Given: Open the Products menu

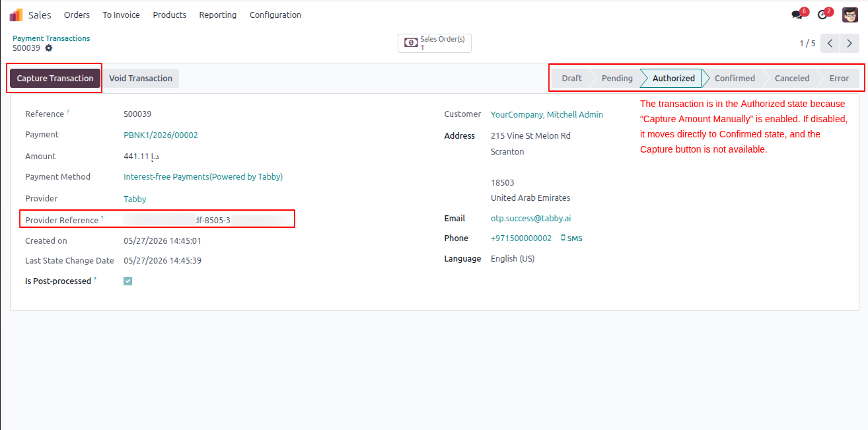Looking at the screenshot, I should [170, 15].
